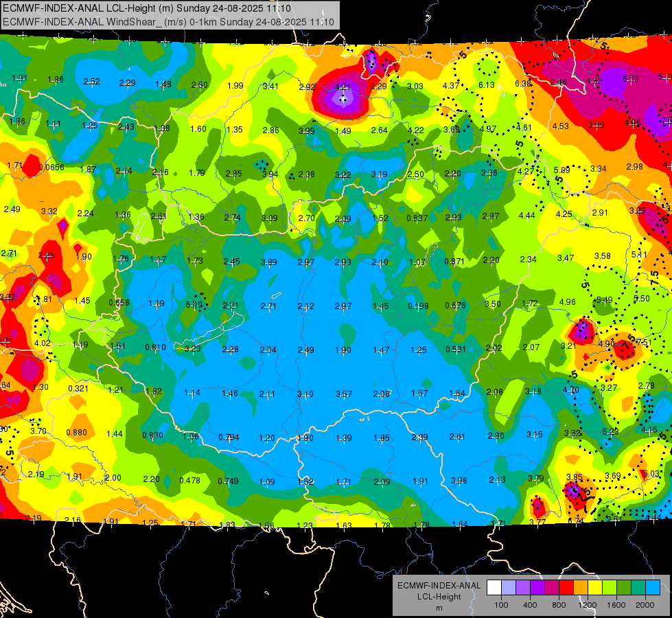Viewport: 672px width, 618px height.
Task: Click the WindShear_ (m/s) 0-1km header line
Action: tap(168, 22)
